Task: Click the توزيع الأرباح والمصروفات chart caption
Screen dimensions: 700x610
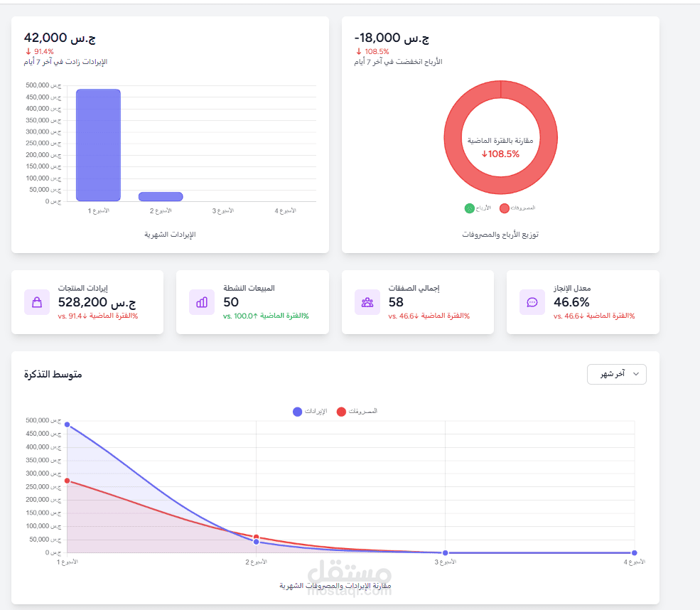Action: point(500,235)
